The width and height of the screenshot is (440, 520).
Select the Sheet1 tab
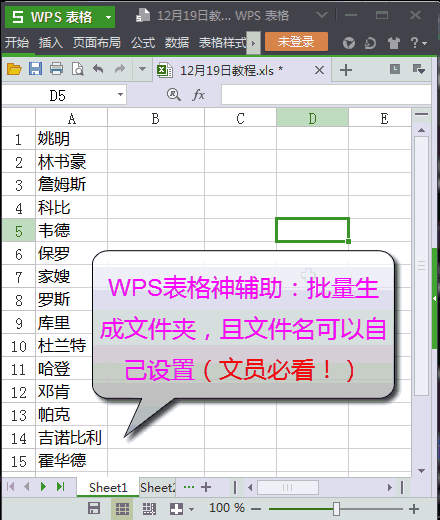click(108, 488)
